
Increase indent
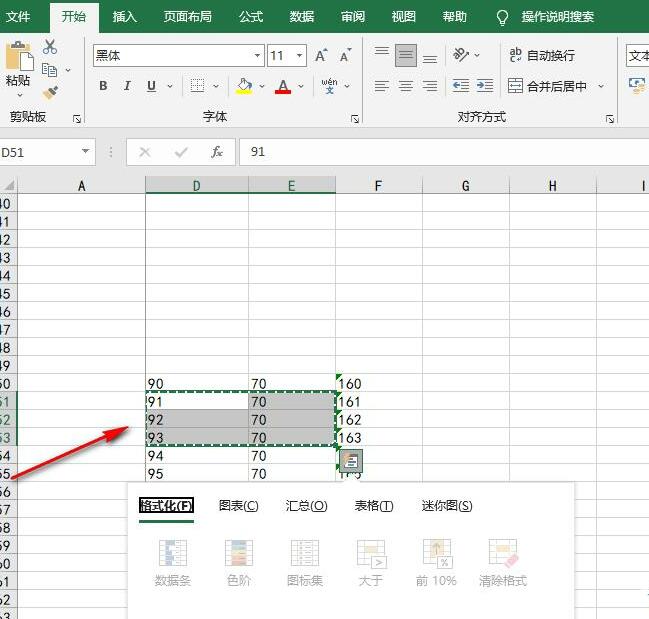click(x=485, y=86)
